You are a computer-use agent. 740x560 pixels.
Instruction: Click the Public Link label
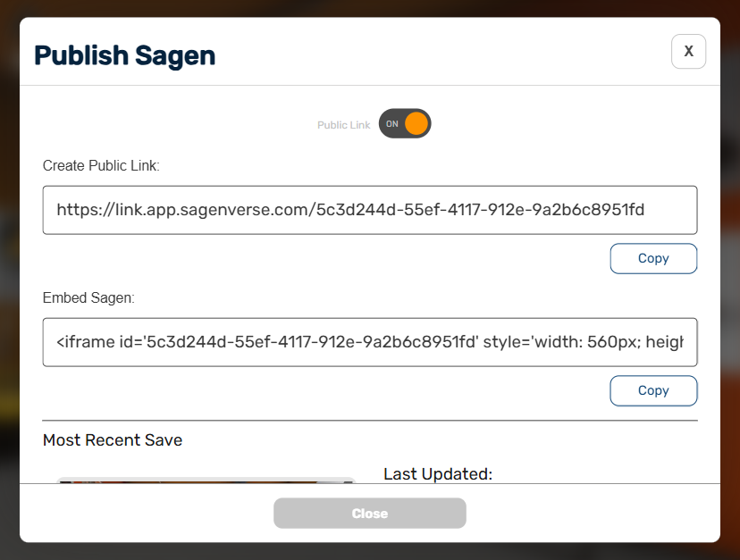[343, 124]
